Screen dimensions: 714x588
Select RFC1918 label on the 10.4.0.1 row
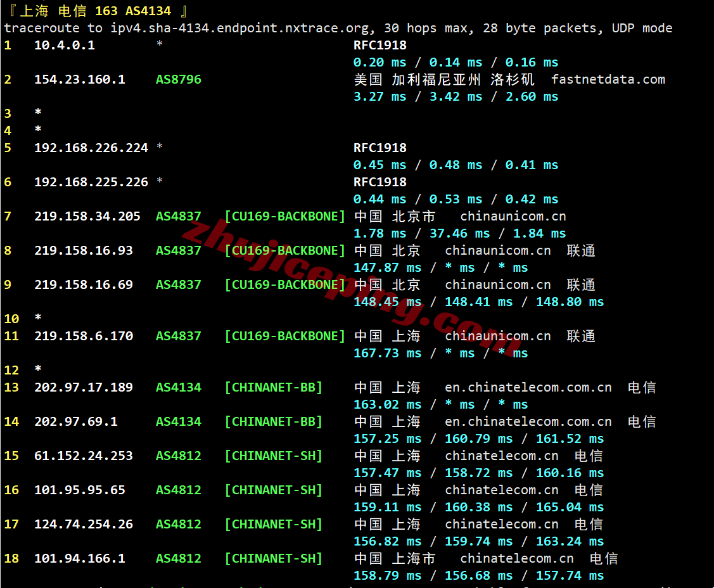(x=379, y=45)
